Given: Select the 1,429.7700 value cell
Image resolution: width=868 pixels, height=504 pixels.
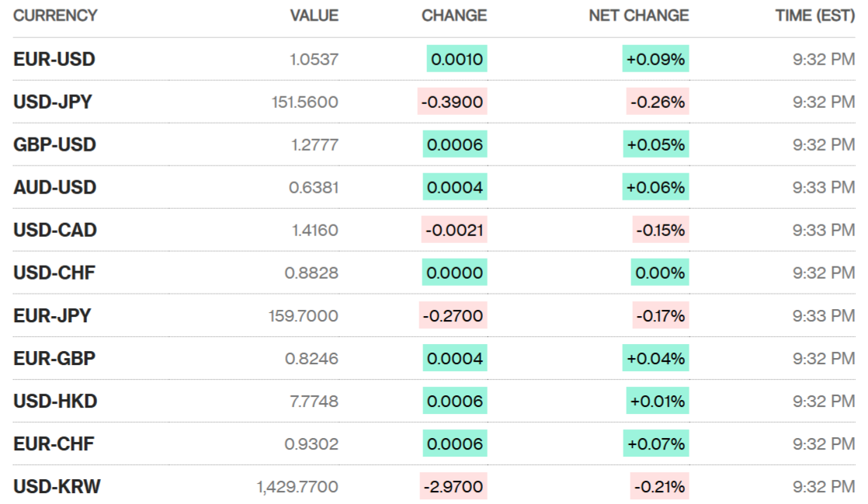Looking at the screenshot, I should [x=297, y=487].
